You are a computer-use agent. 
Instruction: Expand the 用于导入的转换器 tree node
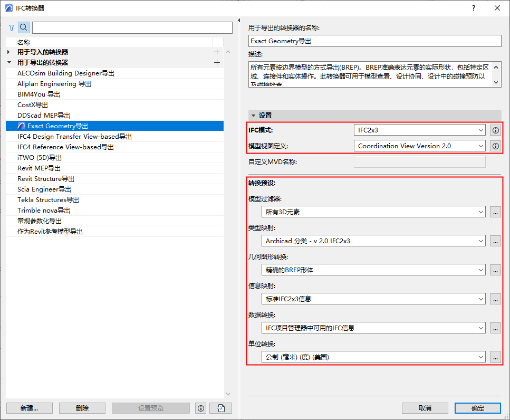tap(7, 52)
